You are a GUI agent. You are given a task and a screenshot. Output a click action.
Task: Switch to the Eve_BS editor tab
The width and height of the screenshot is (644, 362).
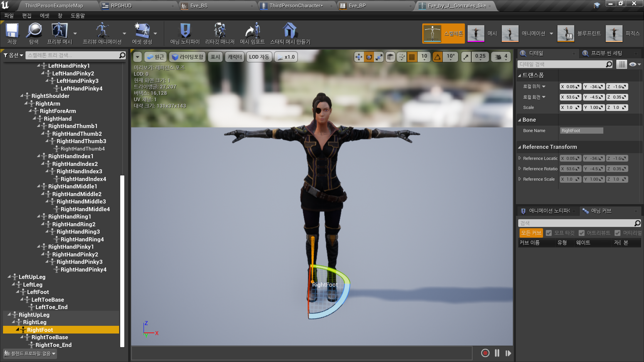(199, 6)
